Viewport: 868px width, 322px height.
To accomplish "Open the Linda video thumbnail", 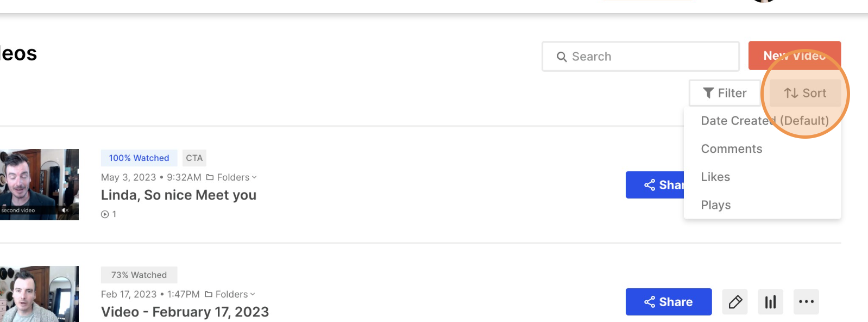I will pos(39,184).
